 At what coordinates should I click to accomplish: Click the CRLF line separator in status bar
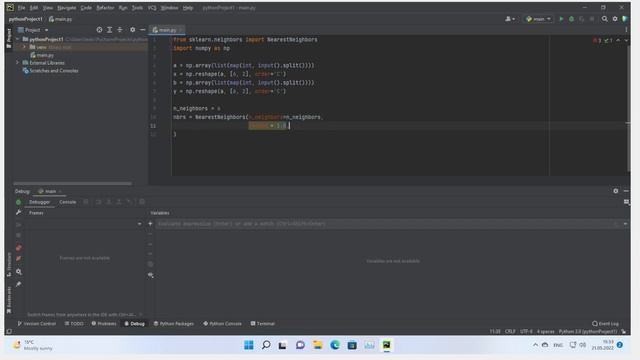(510, 331)
